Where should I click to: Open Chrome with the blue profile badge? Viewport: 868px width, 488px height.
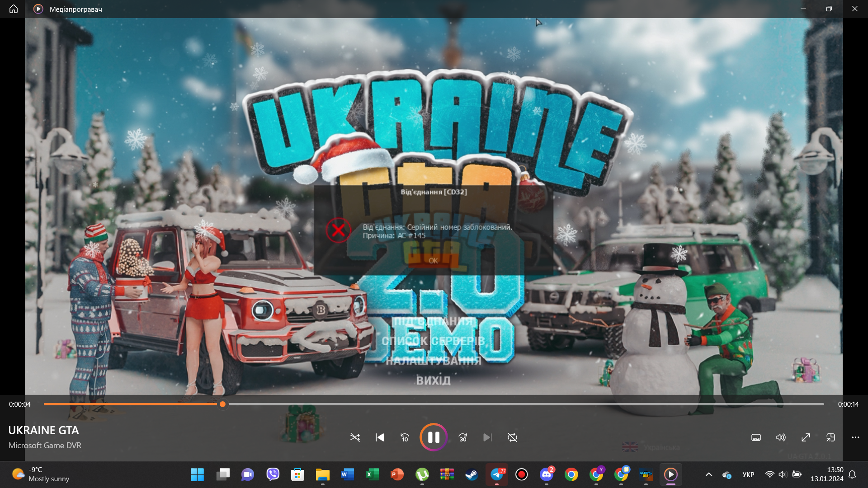621,474
